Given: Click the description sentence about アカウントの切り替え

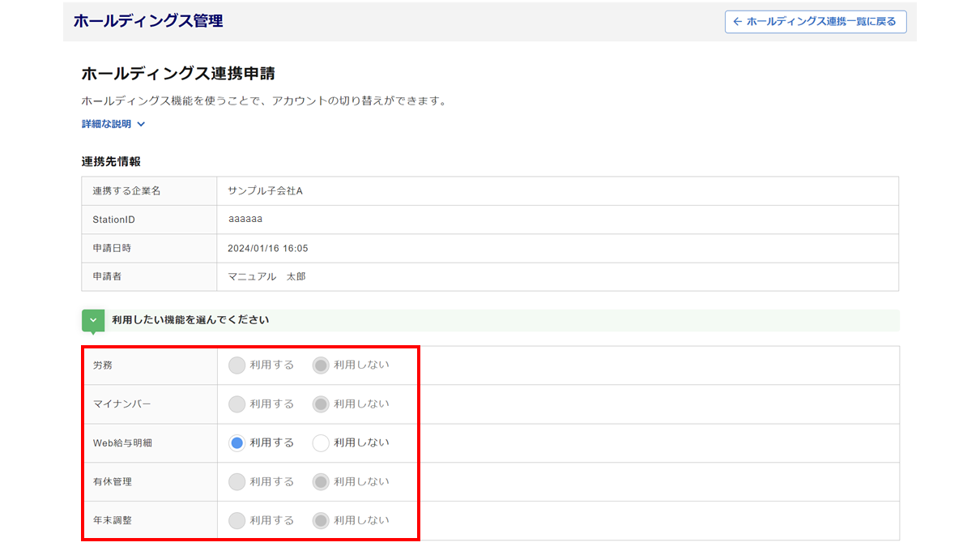Looking at the screenshot, I should tap(264, 101).
